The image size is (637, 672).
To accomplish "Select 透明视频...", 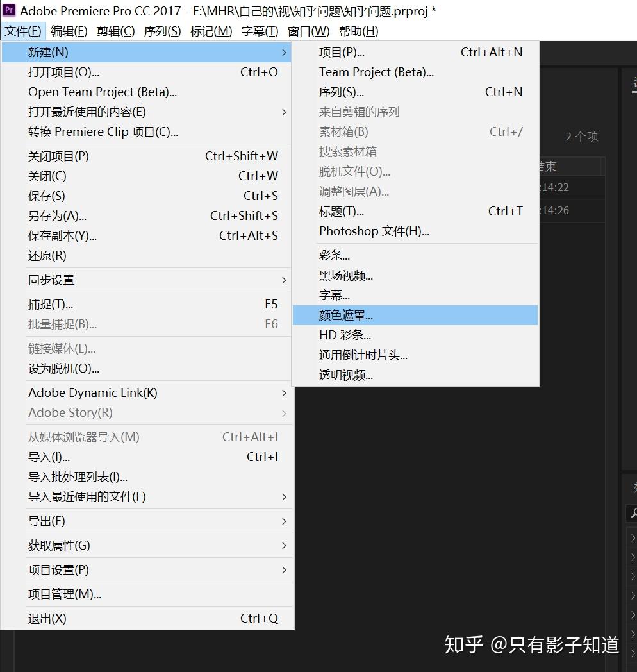I will pos(415,375).
